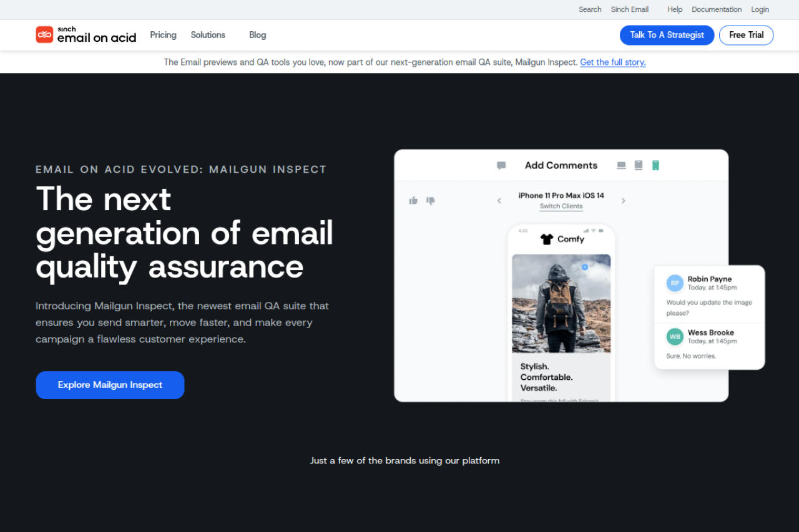
Task: Click "Stylish. Comfortable. Versatile." text in phone preview
Action: (547, 377)
